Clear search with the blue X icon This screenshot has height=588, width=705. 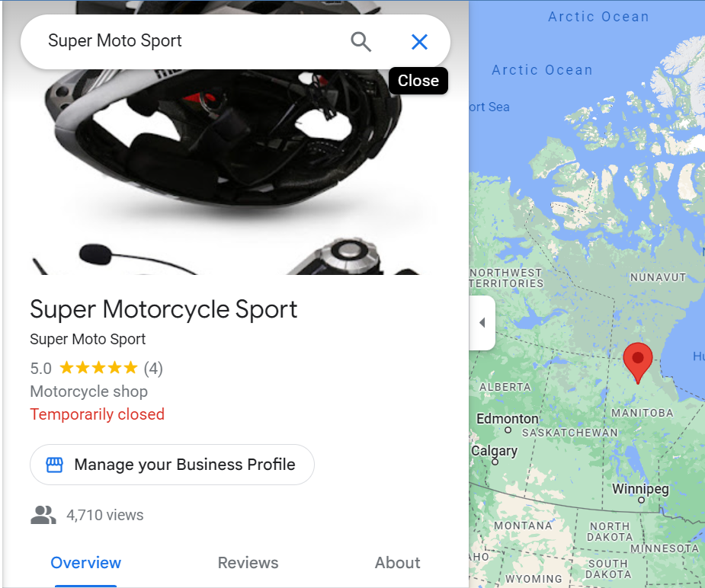pyautogui.click(x=419, y=42)
